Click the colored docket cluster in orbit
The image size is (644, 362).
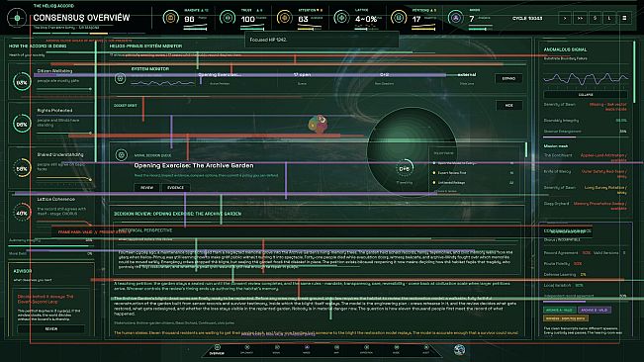tap(319, 124)
